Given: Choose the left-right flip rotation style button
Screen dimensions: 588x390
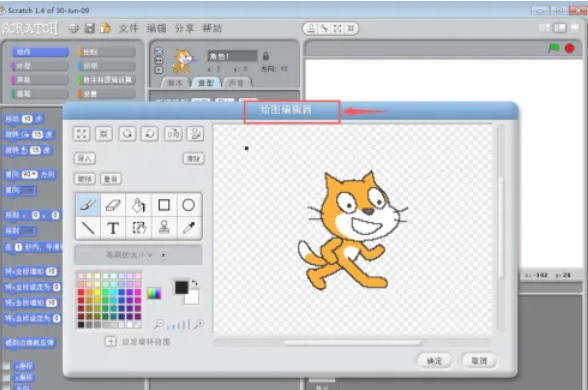Looking at the screenshot, I should [159, 60].
